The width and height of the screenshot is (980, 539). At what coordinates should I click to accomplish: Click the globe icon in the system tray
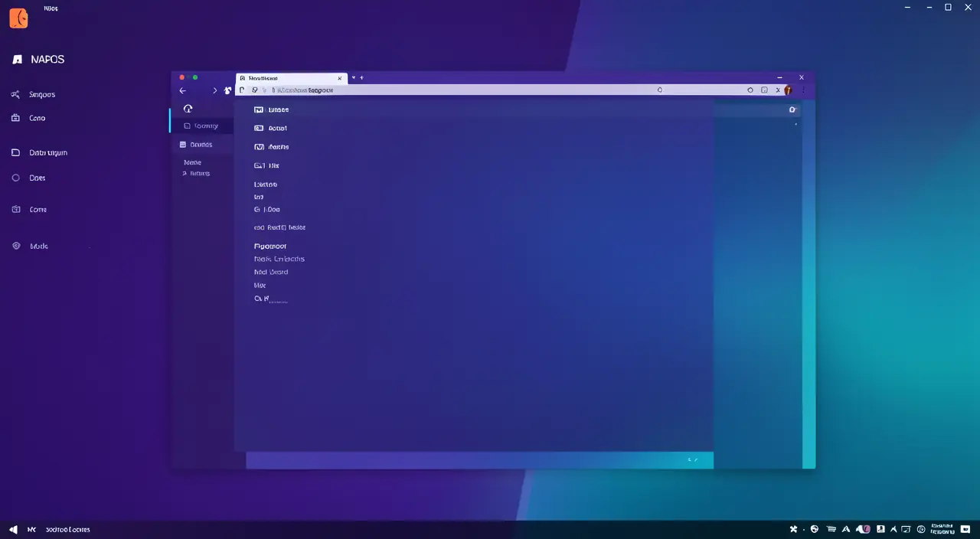pos(815,529)
